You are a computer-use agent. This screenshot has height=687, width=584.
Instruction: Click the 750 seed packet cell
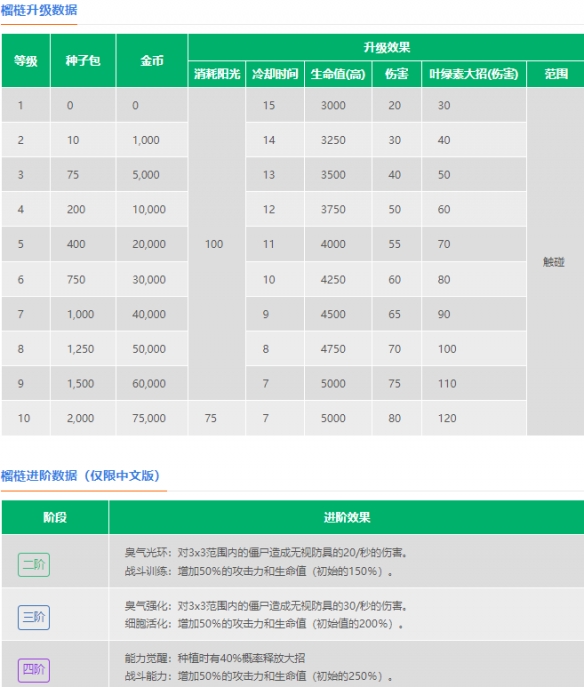tap(83, 280)
